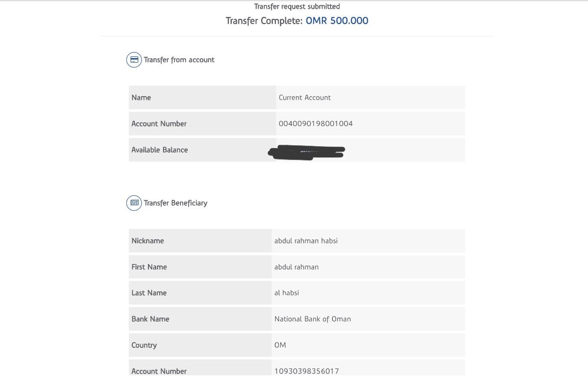Click the Transfer Beneficiary newspaper-style icon
The image size is (588, 379).
[134, 203]
